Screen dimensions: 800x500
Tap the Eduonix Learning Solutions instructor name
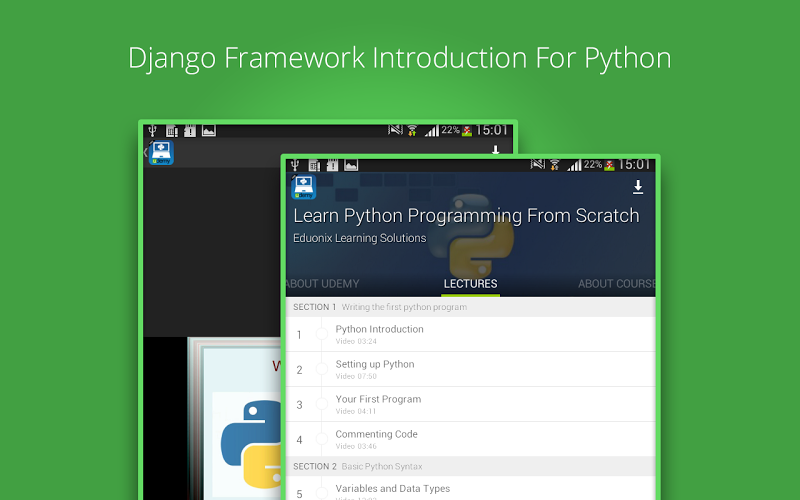[x=359, y=238]
